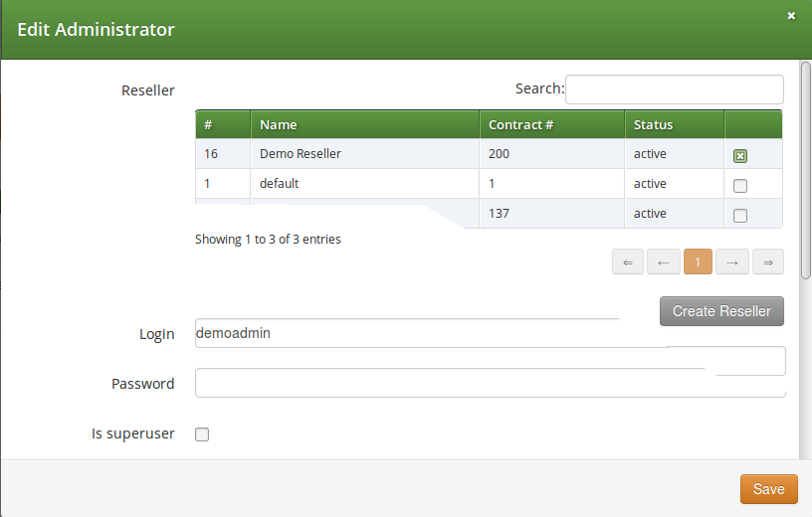Go to next page of reseller list
The width and height of the screenshot is (812, 517).
(732, 262)
